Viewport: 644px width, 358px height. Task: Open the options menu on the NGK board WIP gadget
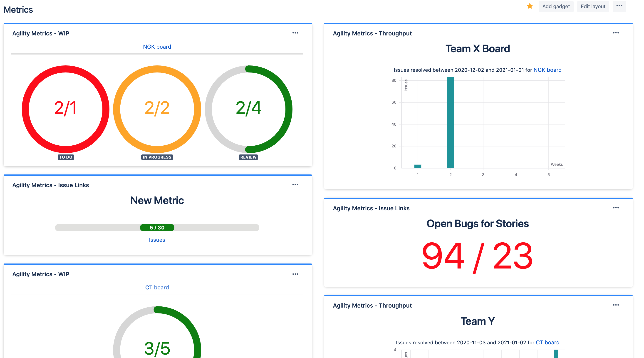[x=295, y=33]
